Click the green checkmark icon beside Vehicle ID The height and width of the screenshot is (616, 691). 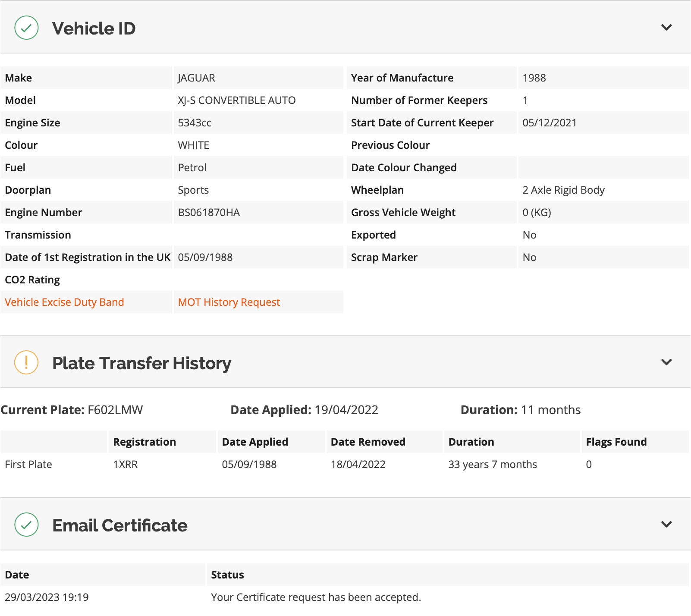26,28
